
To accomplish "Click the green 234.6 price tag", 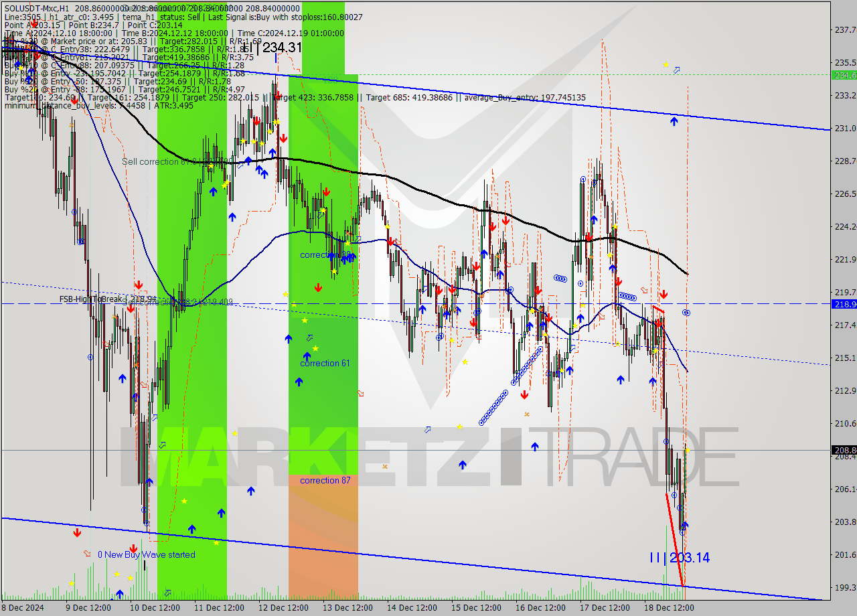I will coord(844,75).
